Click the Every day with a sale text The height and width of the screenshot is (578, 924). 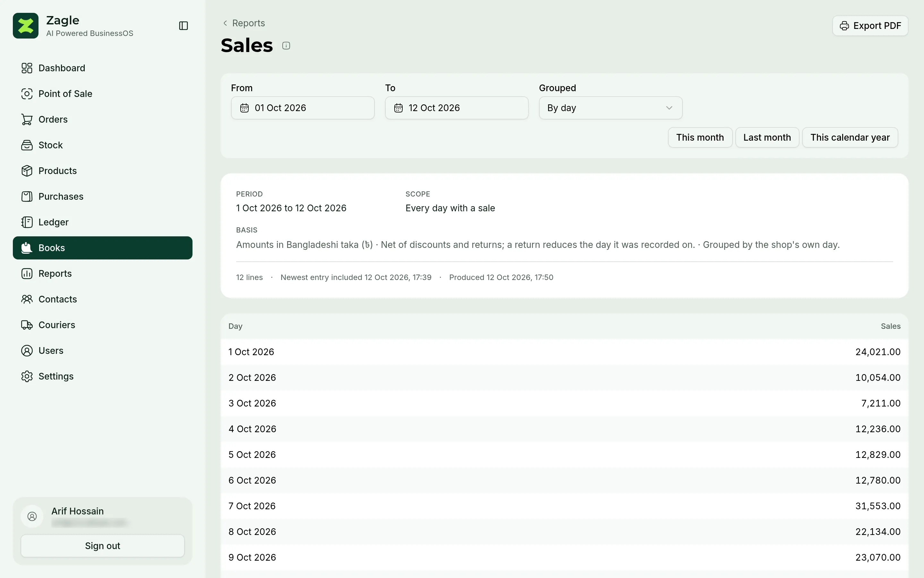pyautogui.click(x=450, y=208)
